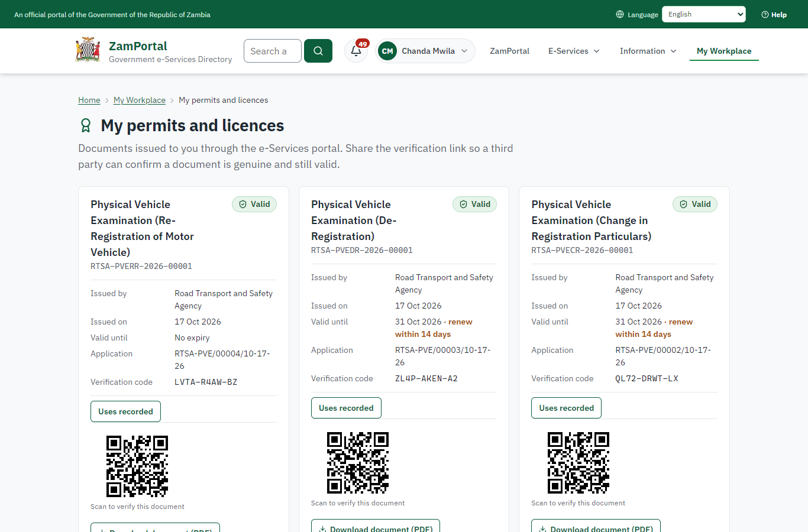The height and width of the screenshot is (532, 808).
Task: Click the QR code on the Change in Registration Particulars card
Action: pyautogui.click(x=578, y=463)
